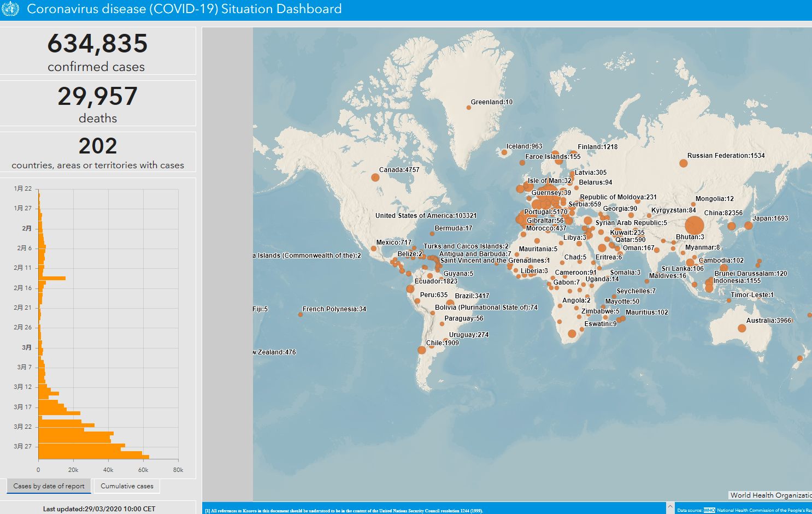Viewport: 812px width, 514px height.
Task: Click the Kosovo footnote text at bottom
Action: [344, 511]
